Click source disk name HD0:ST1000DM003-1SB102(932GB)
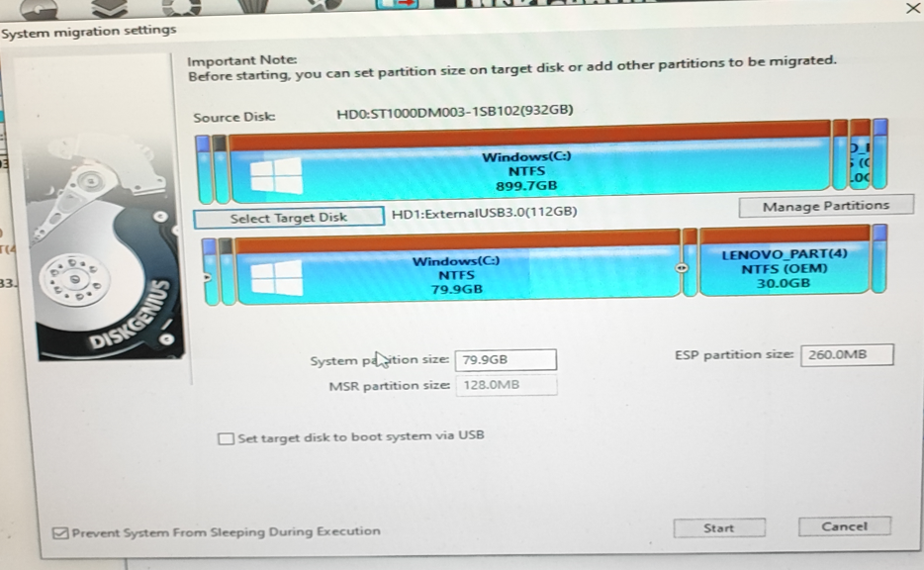This screenshot has width=924, height=570. click(x=454, y=112)
